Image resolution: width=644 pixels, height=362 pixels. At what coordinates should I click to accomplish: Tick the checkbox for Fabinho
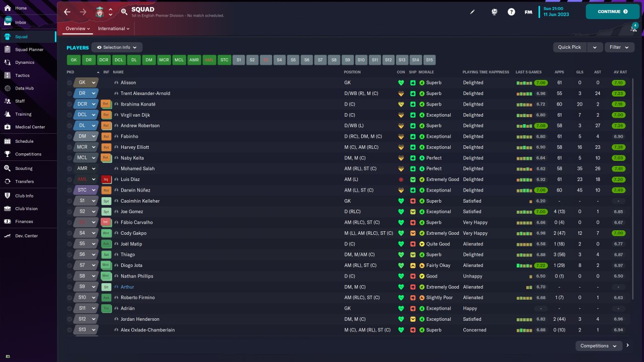[x=69, y=136]
